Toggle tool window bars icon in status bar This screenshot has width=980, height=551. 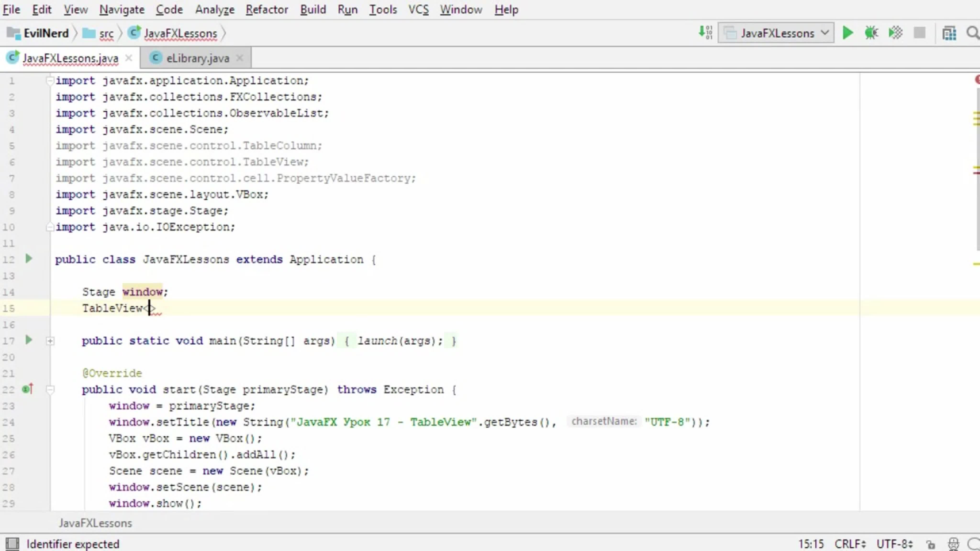click(12, 544)
